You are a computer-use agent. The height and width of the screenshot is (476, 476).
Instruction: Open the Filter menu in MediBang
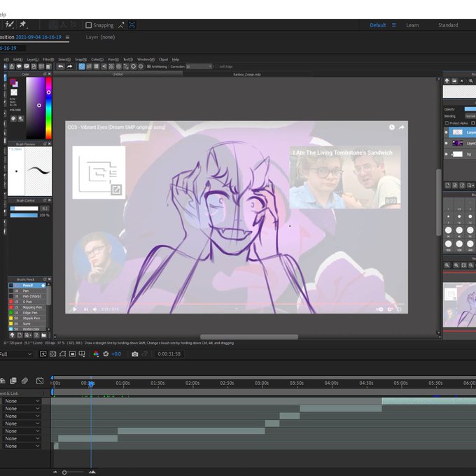48,59
